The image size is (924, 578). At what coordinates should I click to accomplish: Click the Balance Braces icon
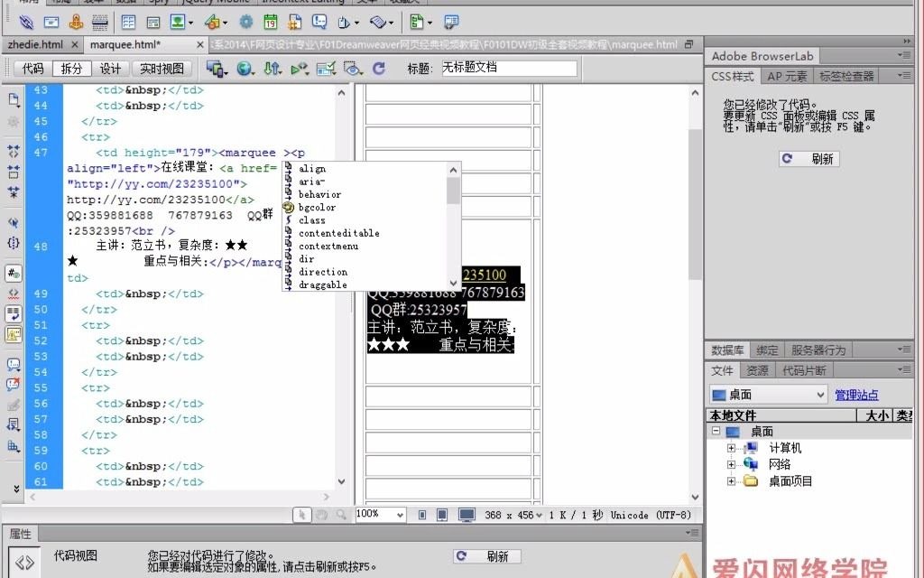[14, 243]
